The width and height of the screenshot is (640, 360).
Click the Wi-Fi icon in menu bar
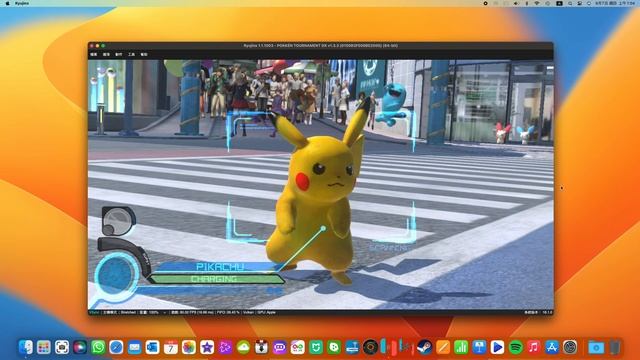point(537,3)
